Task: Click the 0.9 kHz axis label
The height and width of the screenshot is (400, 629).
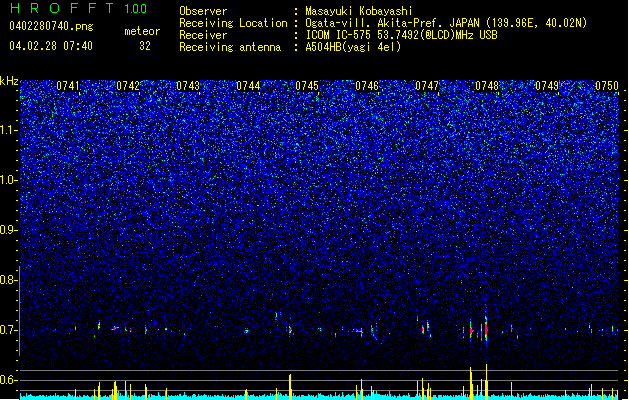Action: coord(8,230)
